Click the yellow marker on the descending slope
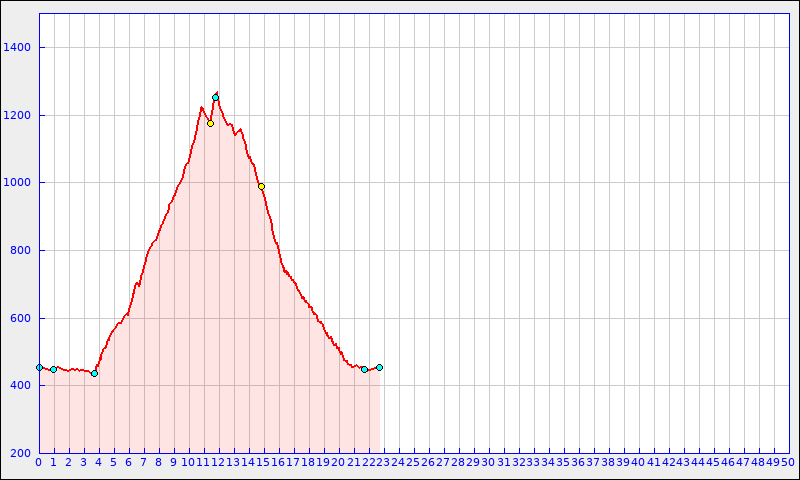The height and width of the screenshot is (480, 800). [x=261, y=186]
